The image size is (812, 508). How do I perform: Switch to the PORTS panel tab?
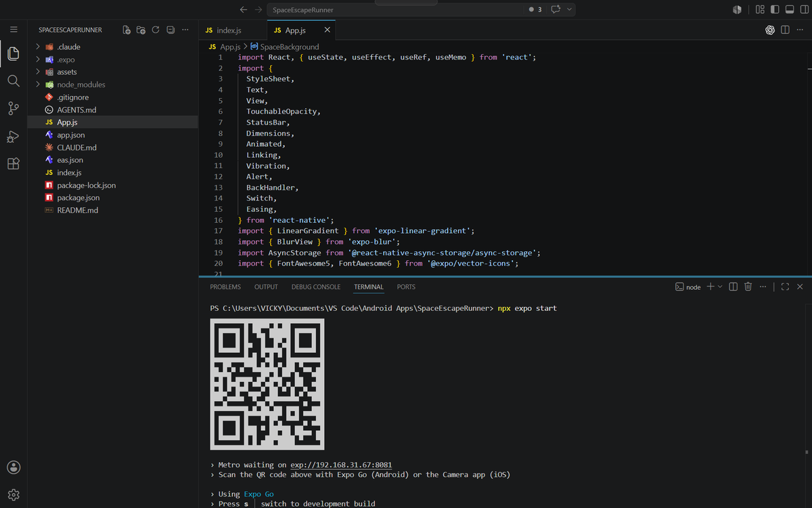click(406, 287)
